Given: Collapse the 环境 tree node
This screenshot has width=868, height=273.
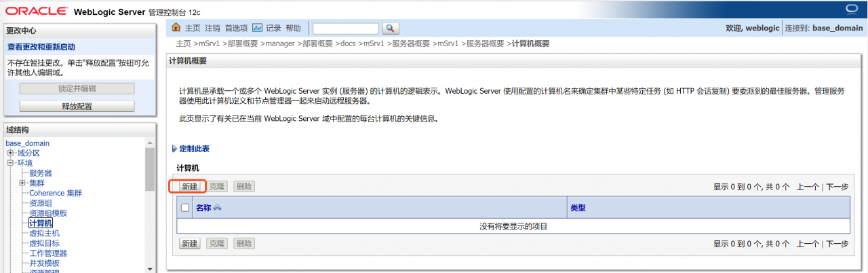Looking at the screenshot, I should (11, 163).
